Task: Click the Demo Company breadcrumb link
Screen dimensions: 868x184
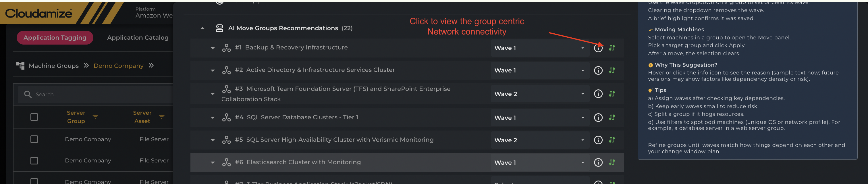Action: tap(118, 66)
